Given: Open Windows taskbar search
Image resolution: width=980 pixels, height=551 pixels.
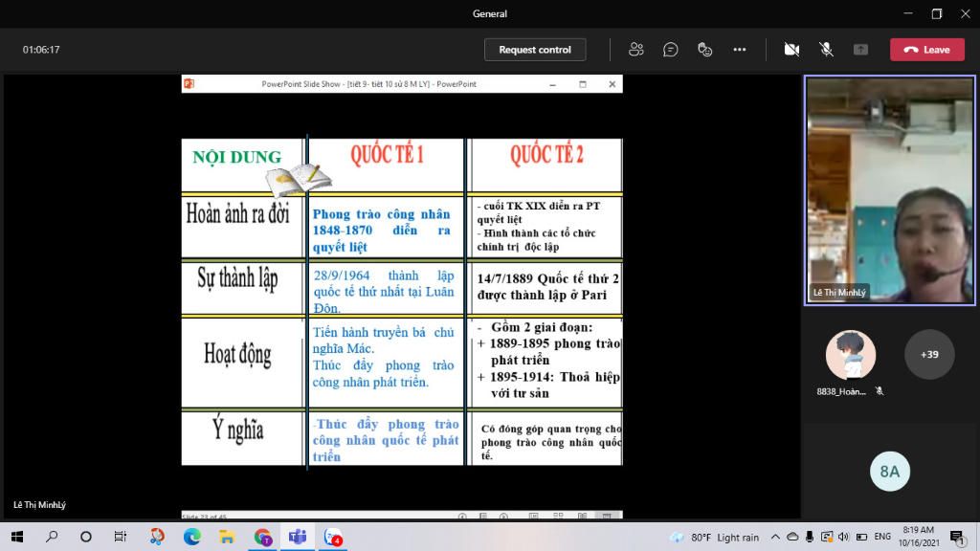Looking at the screenshot, I should (52, 537).
